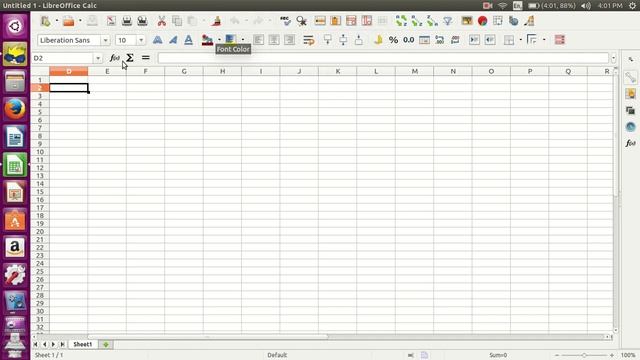
Task: Open the dropdown arrow beside the New icon
Action: tap(56, 21)
